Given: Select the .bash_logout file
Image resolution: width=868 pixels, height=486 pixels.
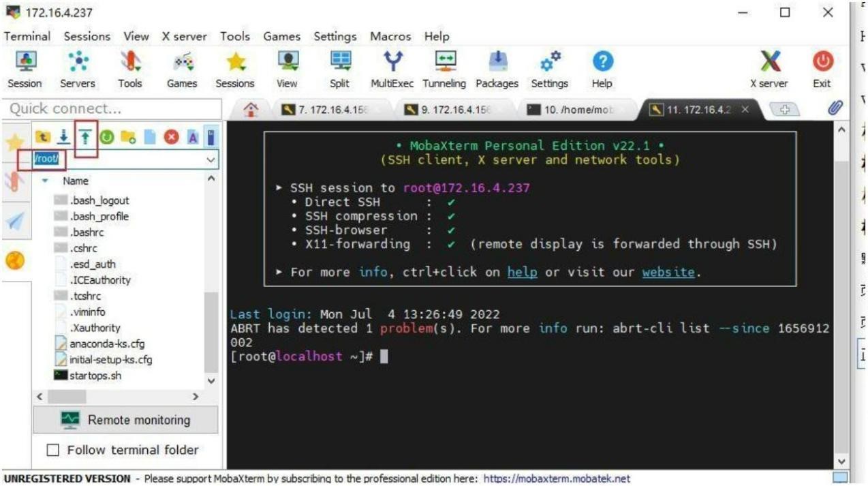Looking at the screenshot, I should pos(99,200).
